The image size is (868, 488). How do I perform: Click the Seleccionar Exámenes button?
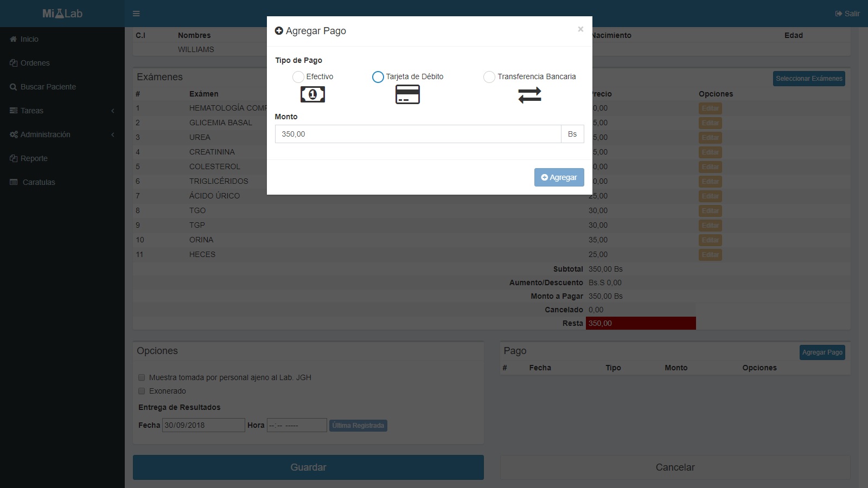point(809,79)
